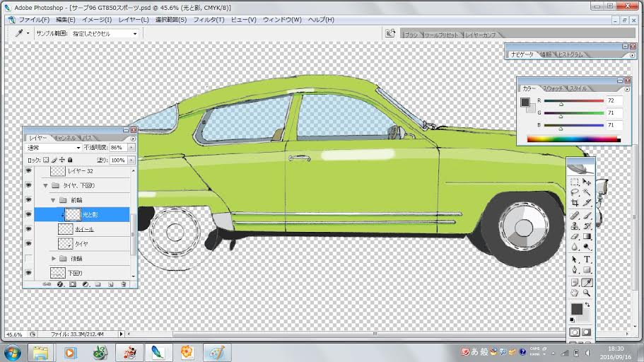
Task: Select the Gradient tool
Action: (x=587, y=236)
